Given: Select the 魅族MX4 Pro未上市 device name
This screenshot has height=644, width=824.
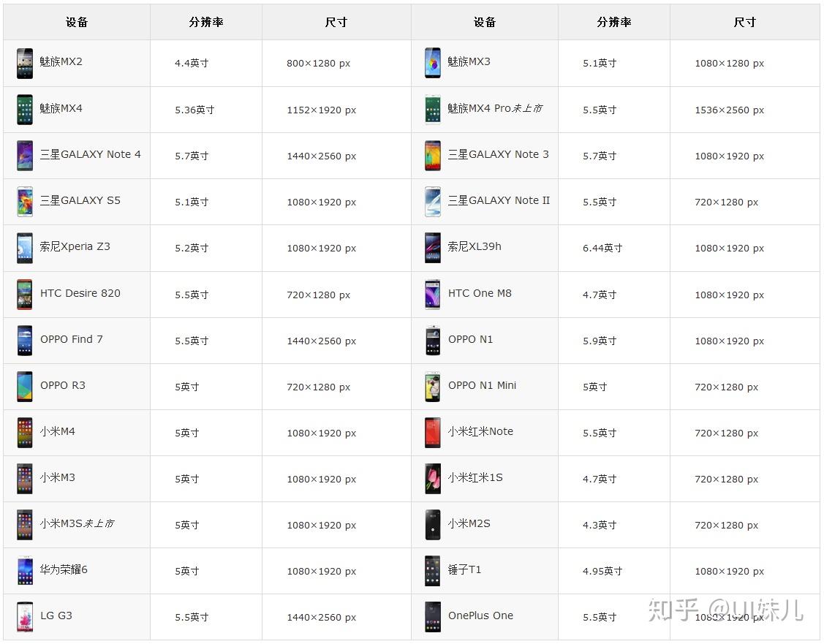Looking at the screenshot, I should pyautogui.click(x=495, y=108).
